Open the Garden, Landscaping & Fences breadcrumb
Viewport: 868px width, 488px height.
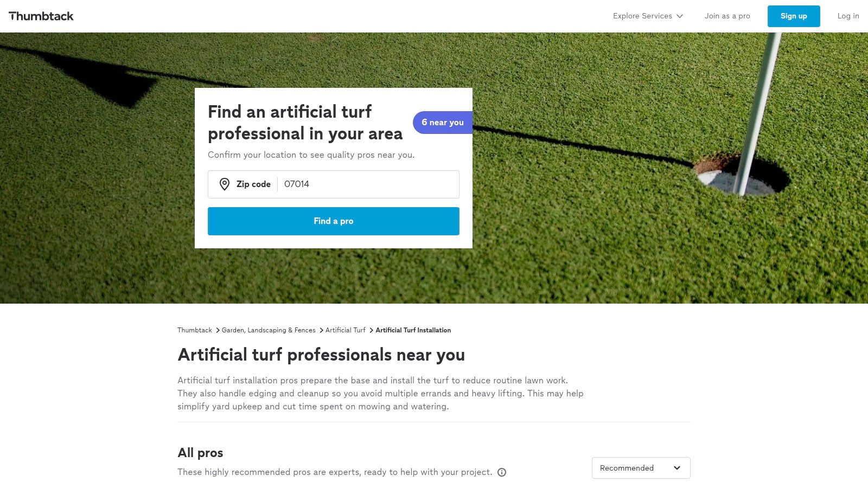tap(269, 330)
